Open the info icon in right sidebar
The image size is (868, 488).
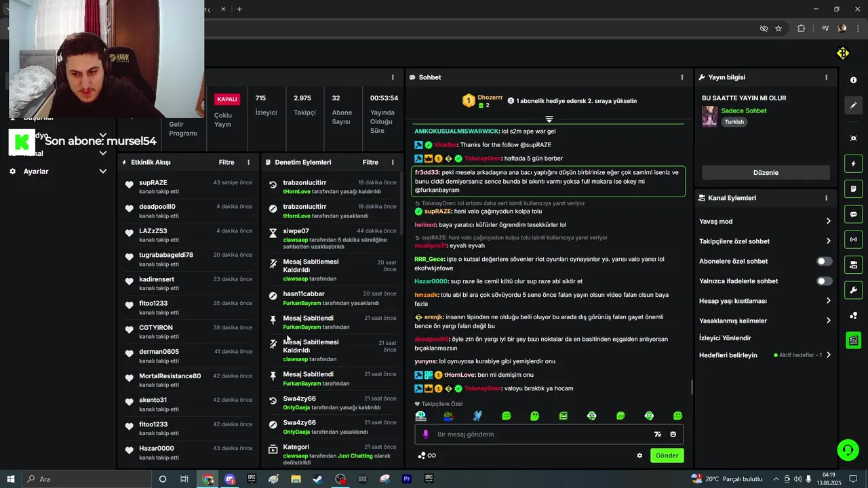click(x=853, y=80)
